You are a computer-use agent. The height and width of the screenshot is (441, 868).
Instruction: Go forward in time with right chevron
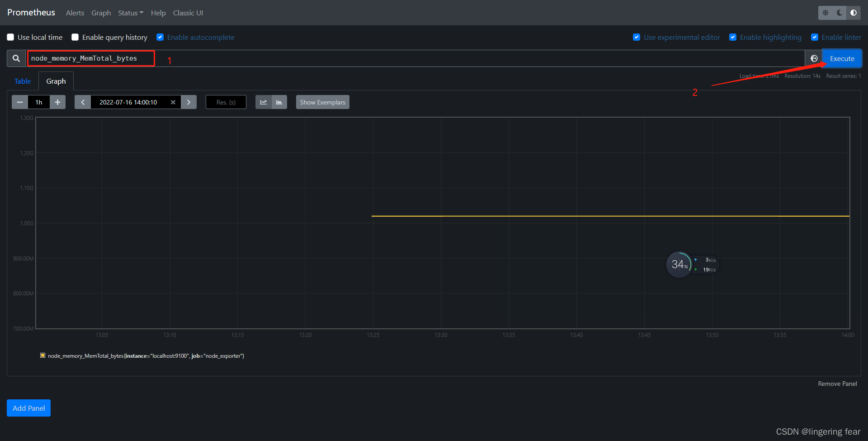point(189,102)
